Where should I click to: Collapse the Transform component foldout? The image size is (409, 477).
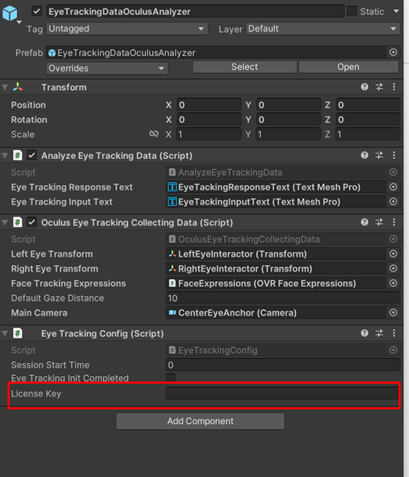click(5, 87)
